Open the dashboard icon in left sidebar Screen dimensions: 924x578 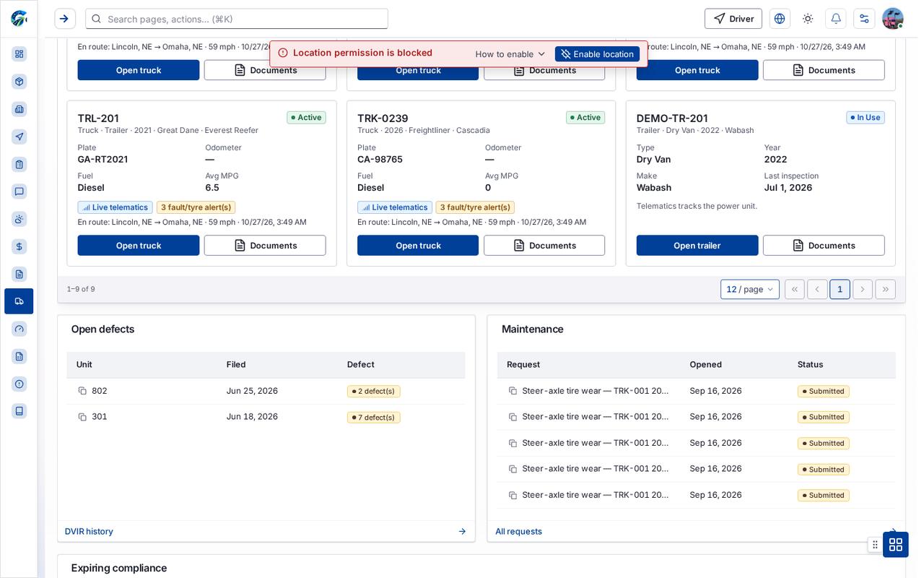19,54
